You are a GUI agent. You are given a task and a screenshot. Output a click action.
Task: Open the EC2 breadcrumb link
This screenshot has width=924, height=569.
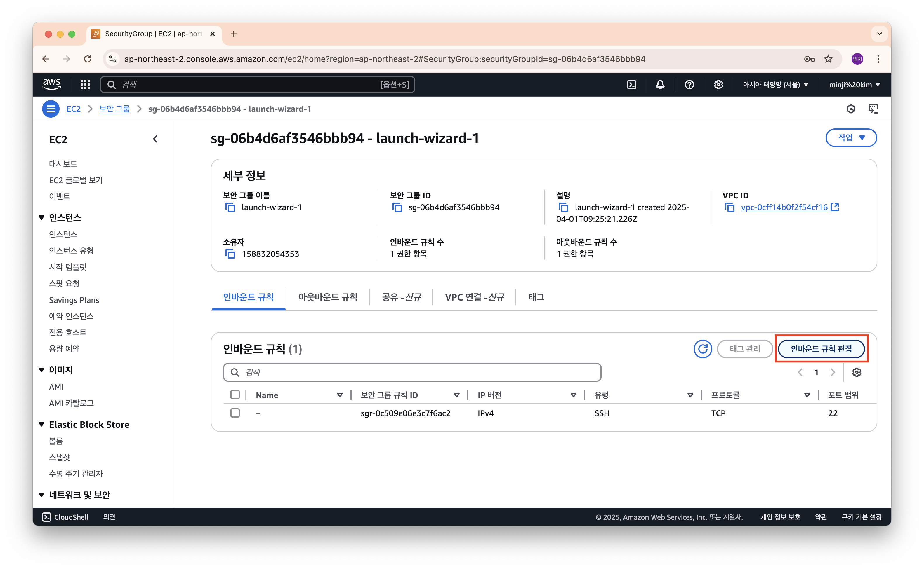73,109
